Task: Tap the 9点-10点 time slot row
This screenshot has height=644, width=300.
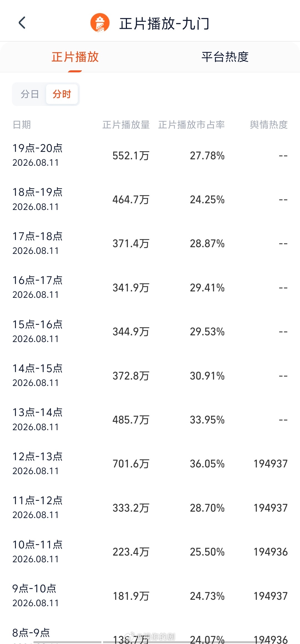Action: coord(150,596)
